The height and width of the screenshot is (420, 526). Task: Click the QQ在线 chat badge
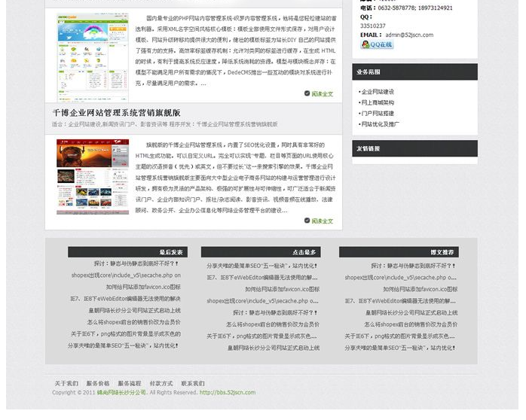coord(377,44)
